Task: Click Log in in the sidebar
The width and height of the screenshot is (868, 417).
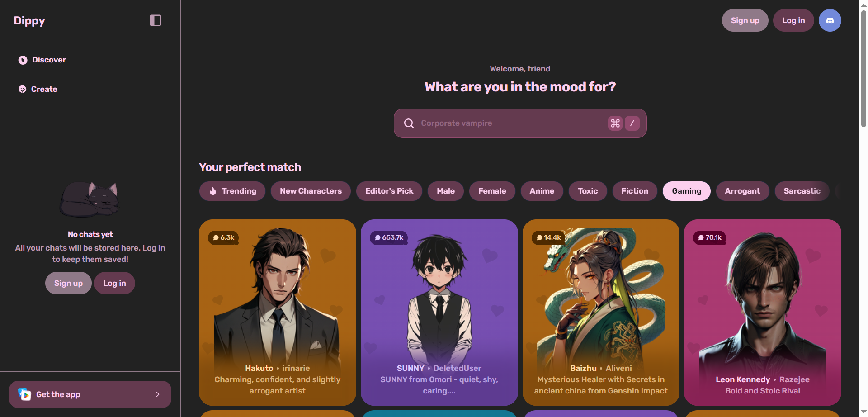Action: tap(114, 283)
